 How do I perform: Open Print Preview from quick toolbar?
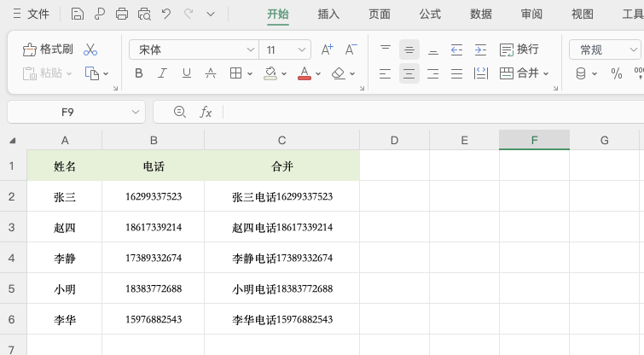[x=144, y=14]
